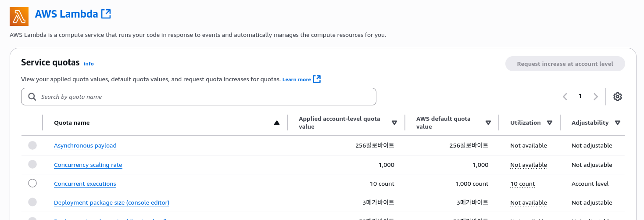Click page number 1 in pagination
644x220 pixels.
[580, 96]
